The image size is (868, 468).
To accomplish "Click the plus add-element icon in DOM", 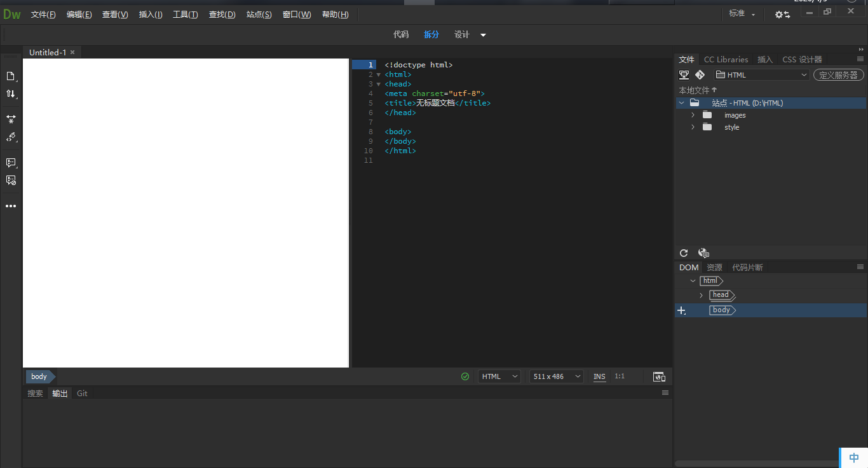I will (681, 310).
